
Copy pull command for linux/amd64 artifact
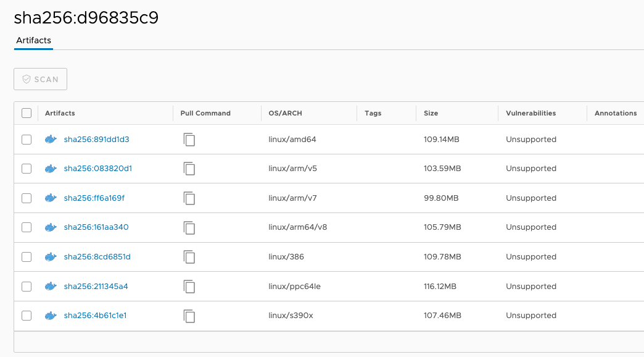tap(189, 140)
